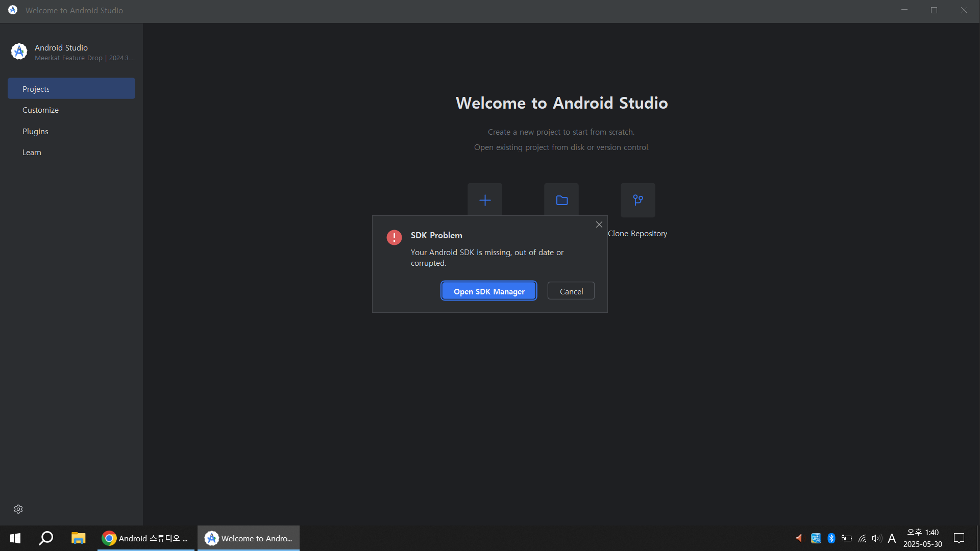Image resolution: width=980 pixels, height=551 pixels.
Task: Open the settings gear options menu
Action: tap(18, 509)
